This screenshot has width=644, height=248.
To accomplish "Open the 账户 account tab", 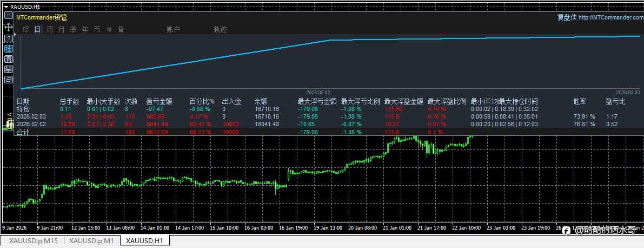I will (174, 29).
